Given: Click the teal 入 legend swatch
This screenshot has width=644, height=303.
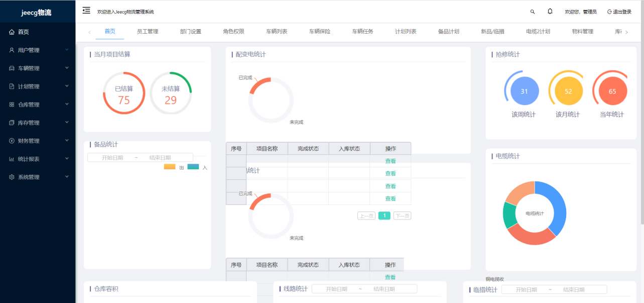Looking at the screenshot, I should click(x=193, y=167).
